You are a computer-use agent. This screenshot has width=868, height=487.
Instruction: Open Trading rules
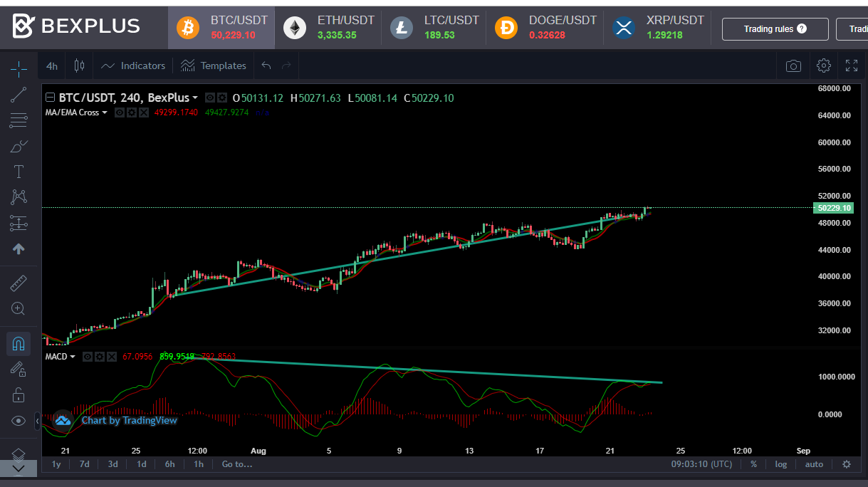(775, 29)
